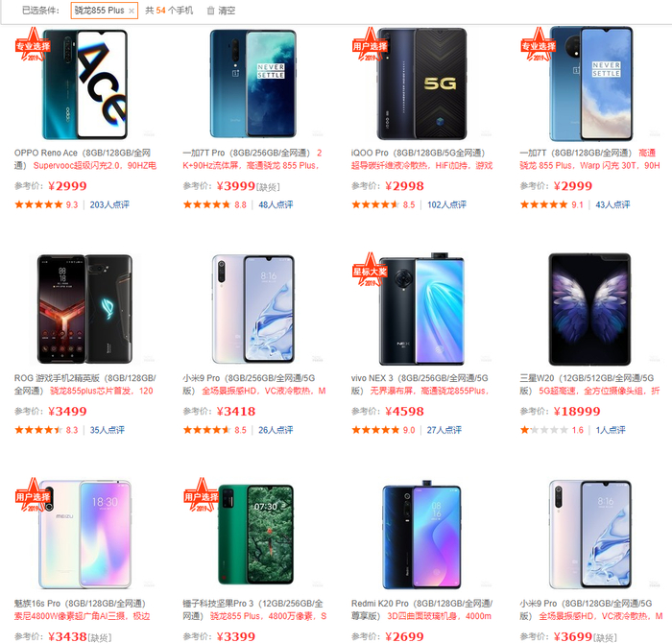This screenshot has width=672, height=643.
Task: Open 203人点评 reviews for OPPO Reno Ace
Action: pyautogui.click(x=109, y=204)
